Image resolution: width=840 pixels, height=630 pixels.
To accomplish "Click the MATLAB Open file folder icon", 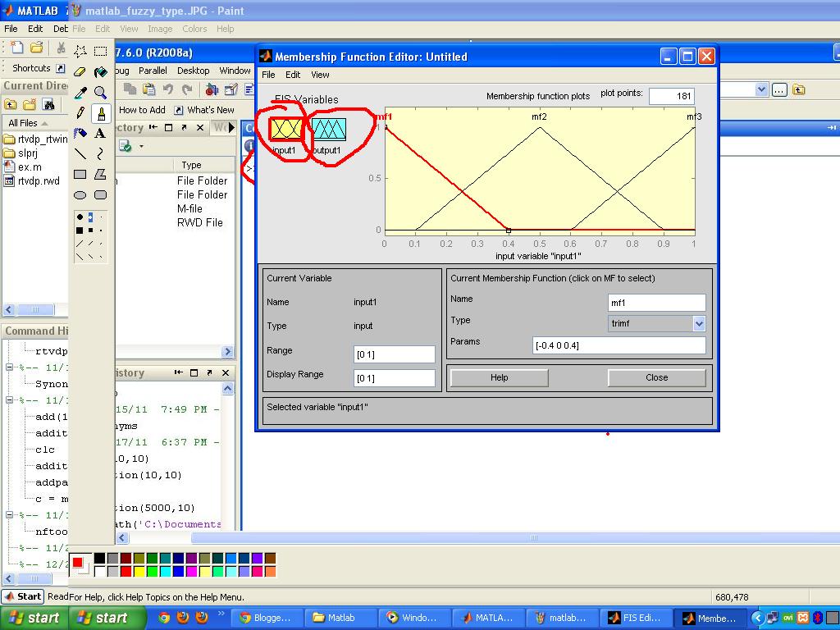I will coord(36,48).
